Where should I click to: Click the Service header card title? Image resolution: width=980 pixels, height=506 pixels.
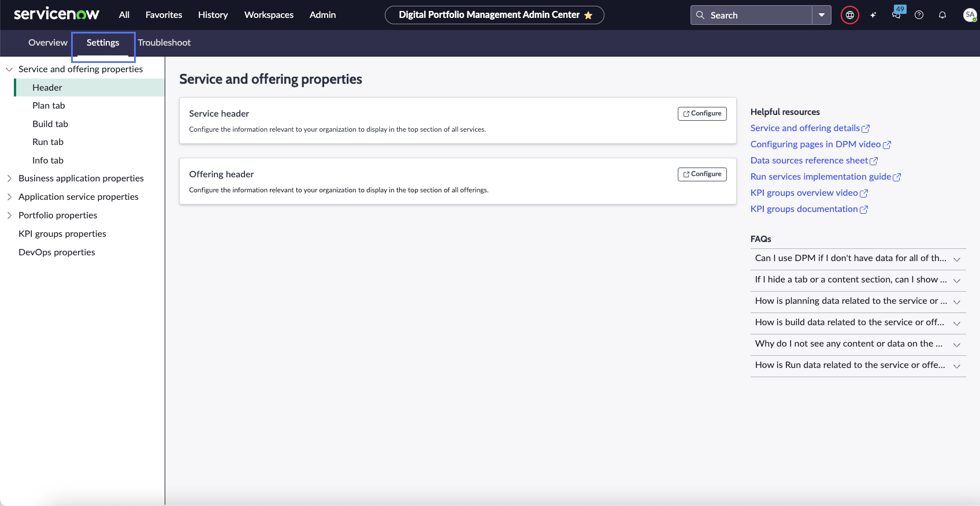219,114
